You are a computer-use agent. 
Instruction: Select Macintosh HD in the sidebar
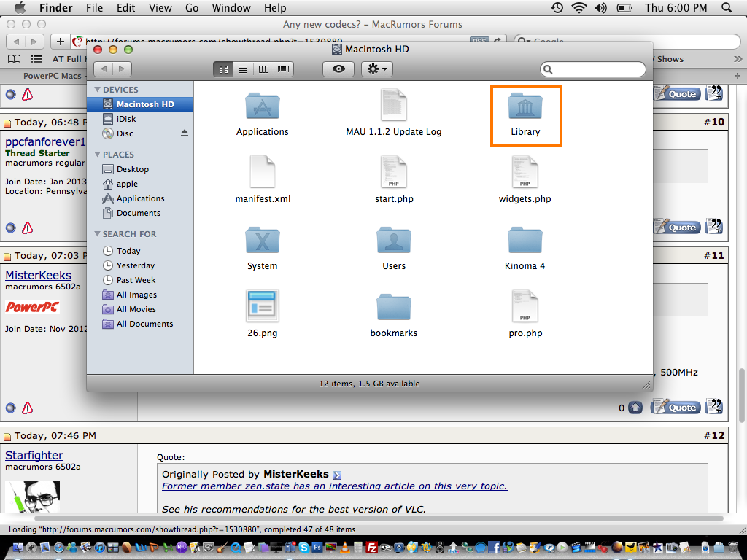pos(140,104)
